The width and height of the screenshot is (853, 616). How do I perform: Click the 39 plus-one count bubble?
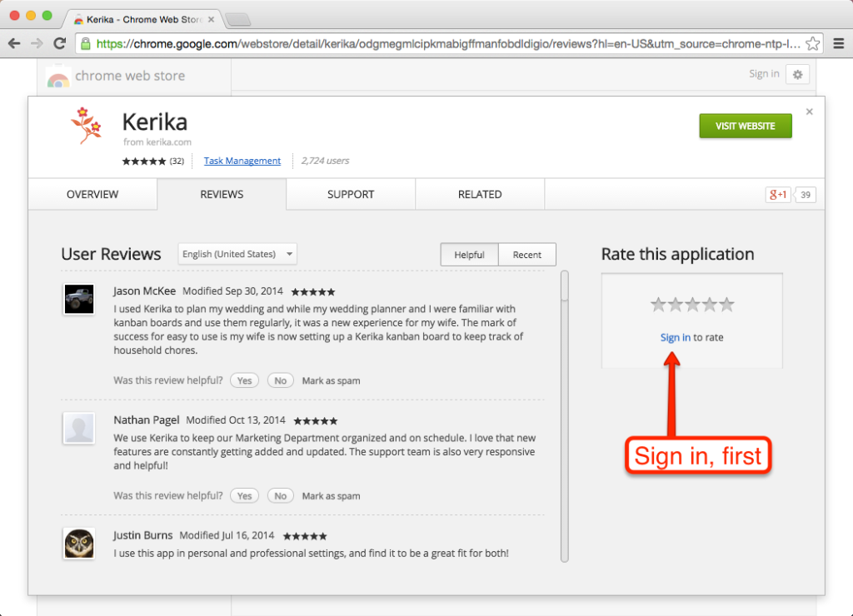pyautogui.click(x=806, y=195)
